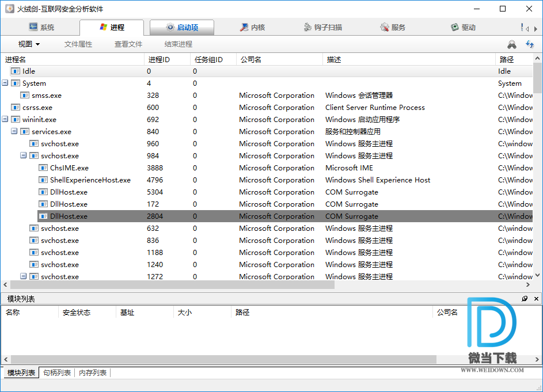
Task: Collapse the System process tree node
Action: point(5,83)
